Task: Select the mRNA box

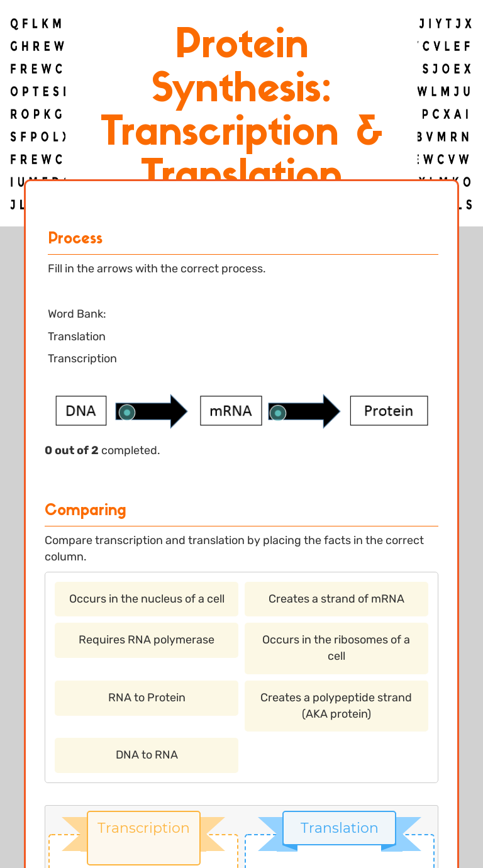Action: (231, 411)
